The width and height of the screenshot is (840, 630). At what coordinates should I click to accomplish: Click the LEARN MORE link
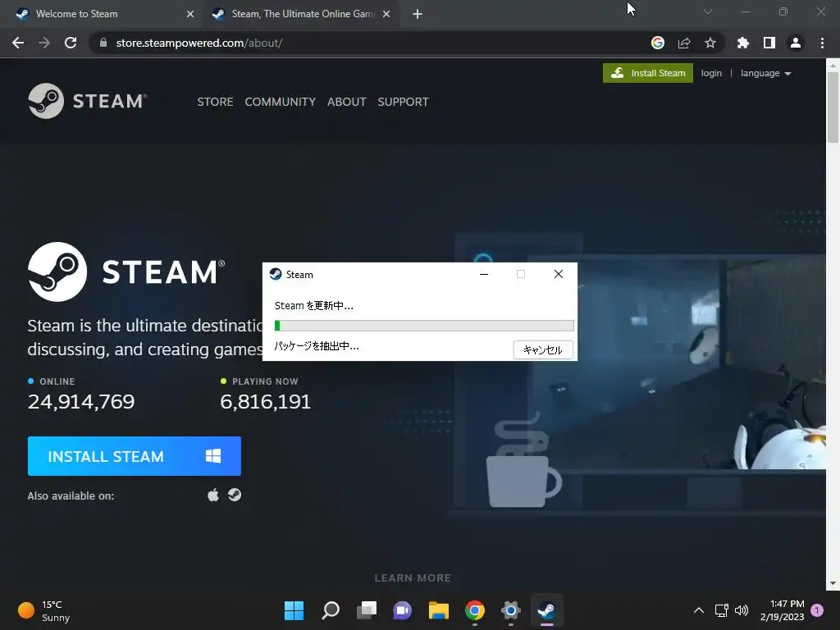coord(413,578)
